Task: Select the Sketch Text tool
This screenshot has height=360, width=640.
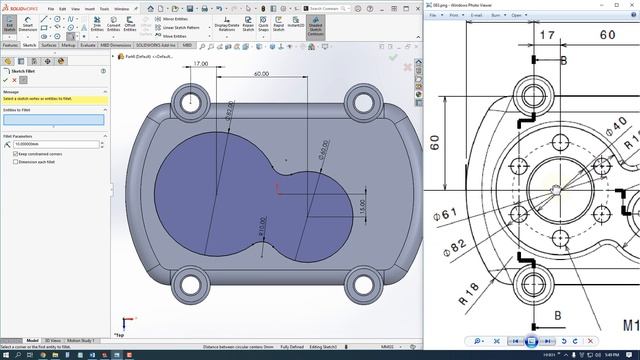Action: pyautogui.click(x=84, y=28)
